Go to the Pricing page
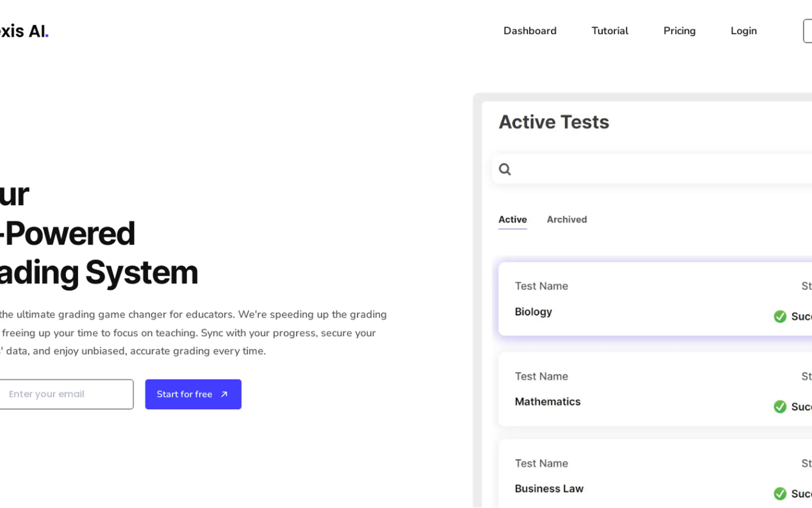Screen dimensions: 812x508 tap(679, 31)
